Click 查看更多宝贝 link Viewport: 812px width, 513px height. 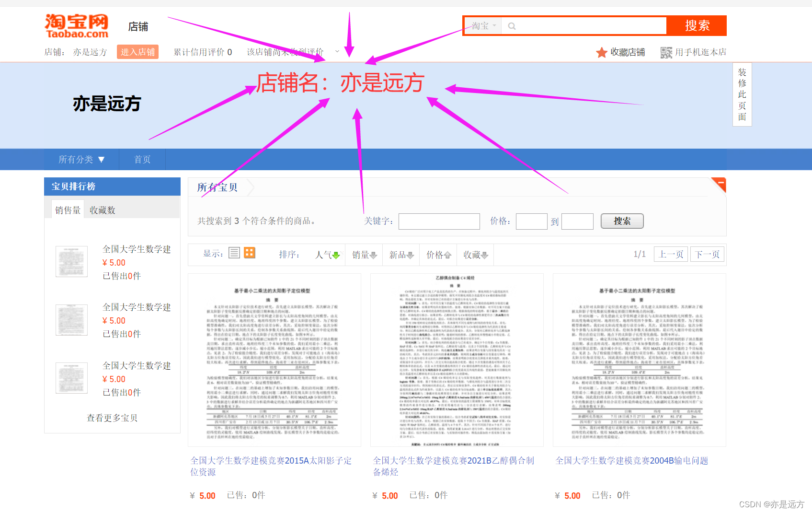tap(112, 418)
